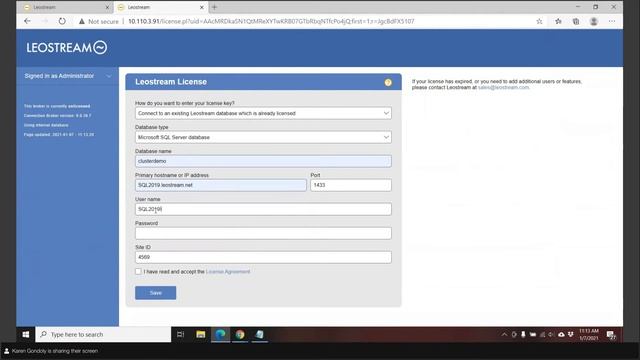Open File Explorer from the taskbar
The width and height of the screenshot is (640, 360).
coord(200,334)
